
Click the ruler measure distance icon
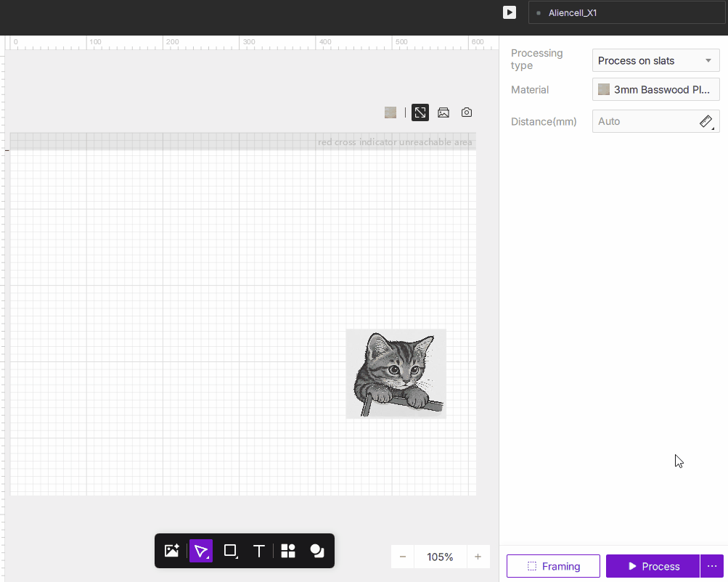(x=706, y=121)
